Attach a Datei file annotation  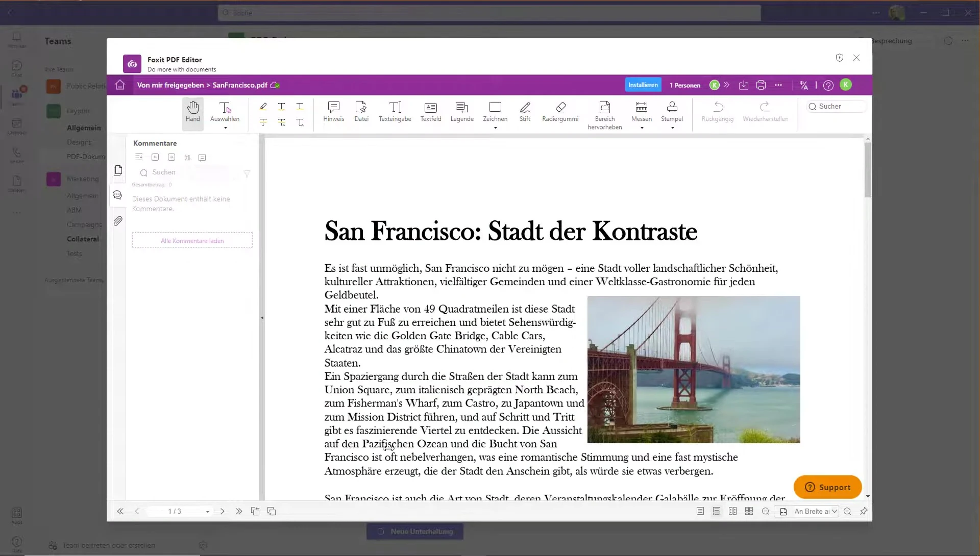coord(361,112)
